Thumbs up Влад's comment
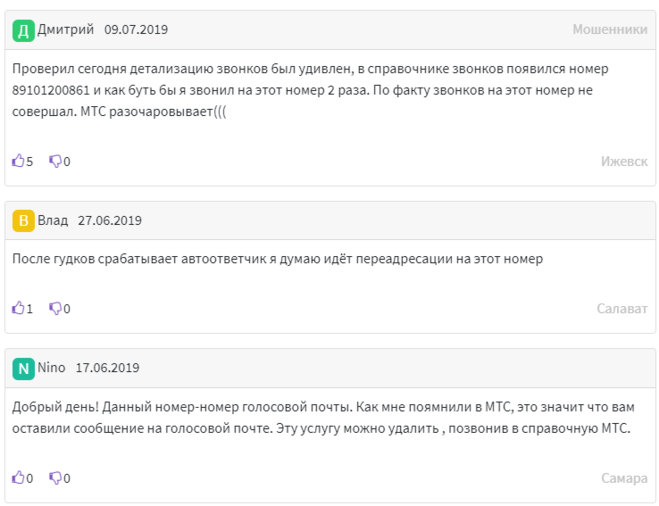The height and width of the screenshot is (506, 659). tap(17, 309)
